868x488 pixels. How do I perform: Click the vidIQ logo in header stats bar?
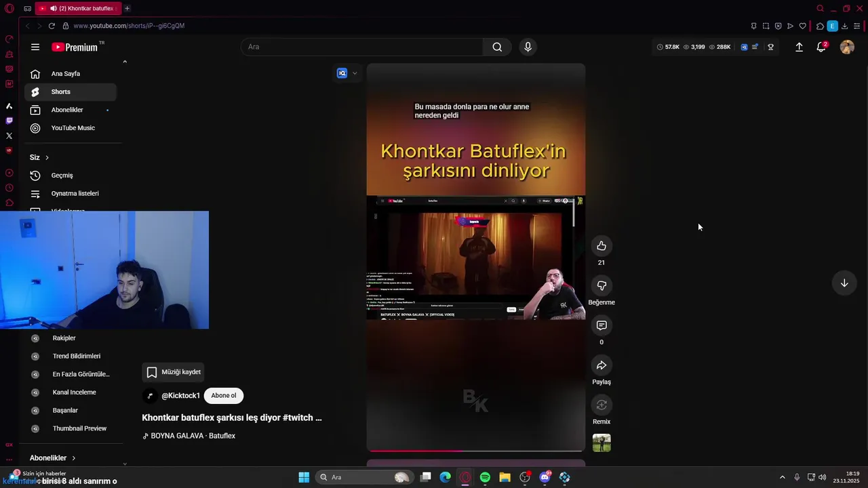(x=744, y=47)
